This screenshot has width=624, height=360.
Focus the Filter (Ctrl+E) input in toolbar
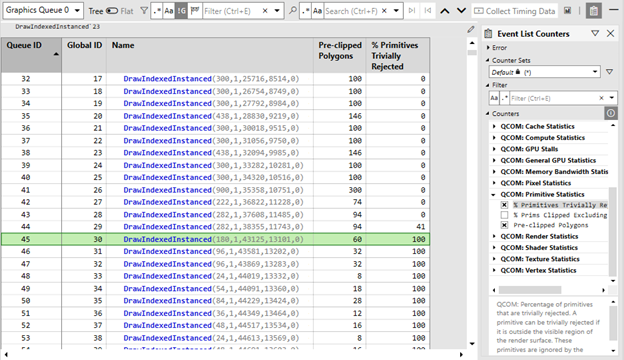tap(232, 11)
